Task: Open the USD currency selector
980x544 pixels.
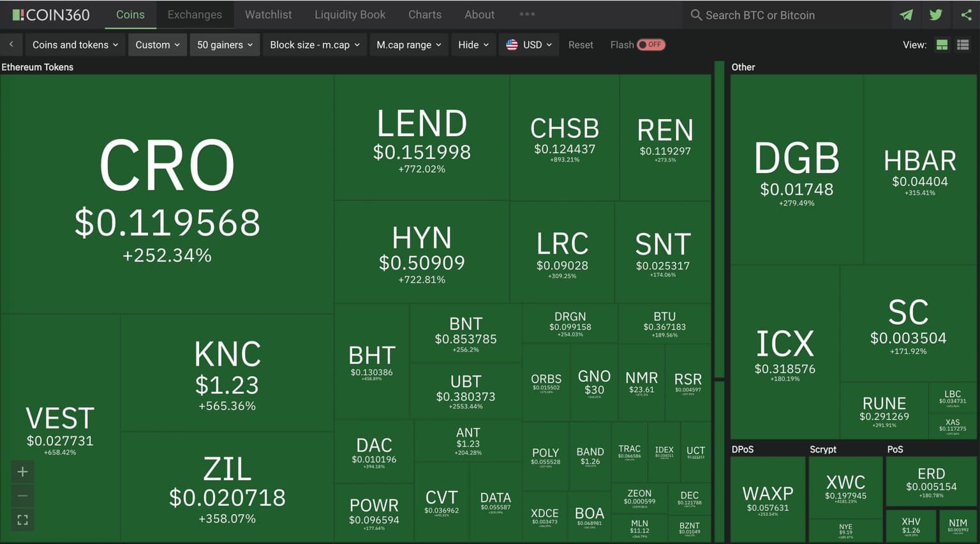Action: [x=529, y=45]
